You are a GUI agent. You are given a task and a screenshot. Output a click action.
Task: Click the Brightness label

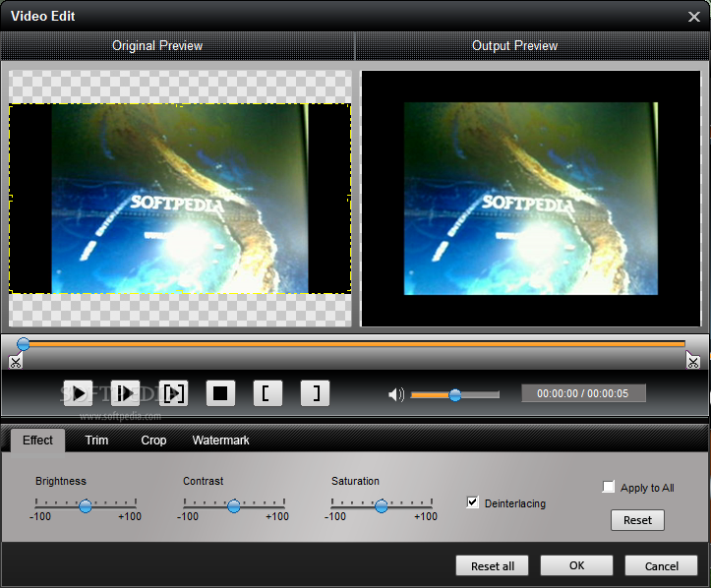point(61,481)
